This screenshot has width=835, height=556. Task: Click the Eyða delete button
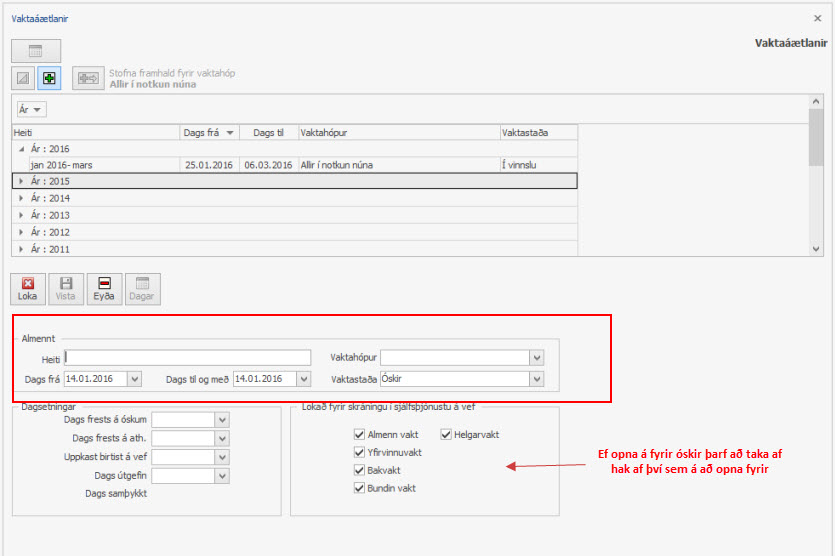(x=104, y=289)
